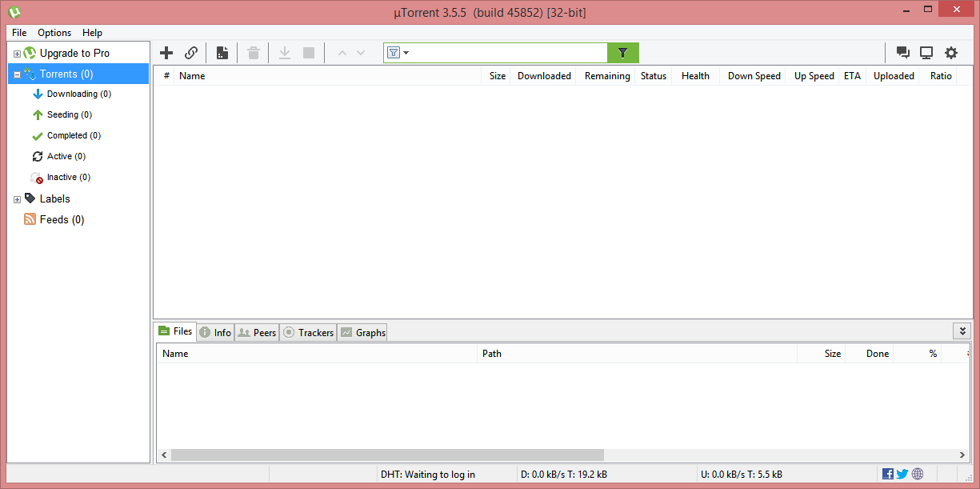Collapse the Torrents tree node
980x489 pixels.
coord(17,74)
